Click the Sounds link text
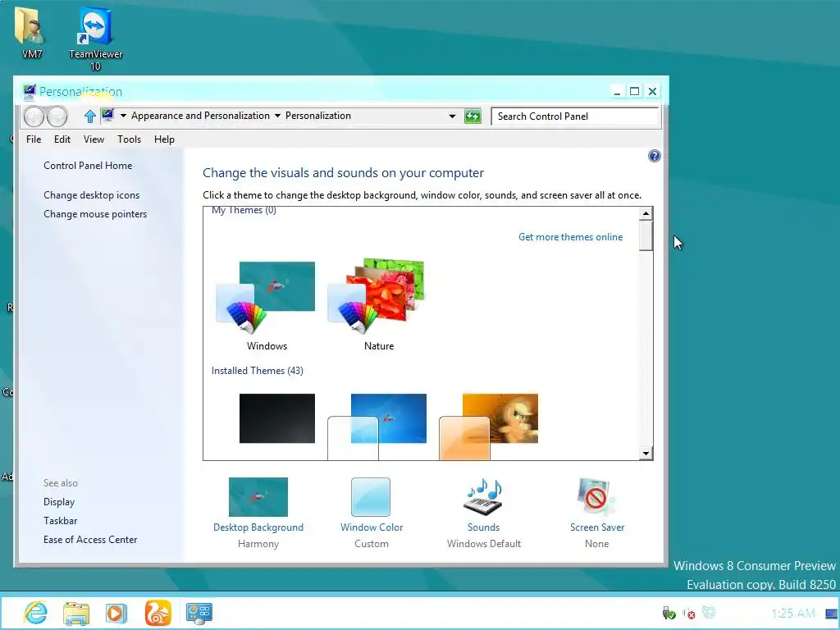 484,527
